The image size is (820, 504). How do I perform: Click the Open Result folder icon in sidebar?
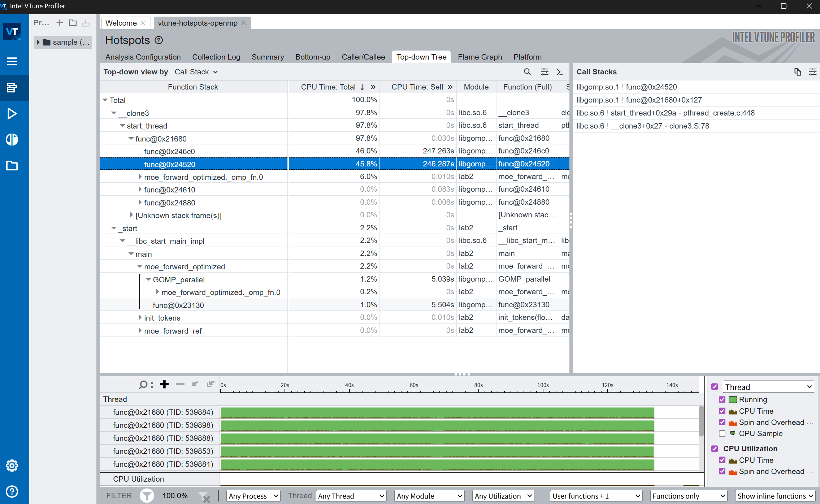point(12,166)
